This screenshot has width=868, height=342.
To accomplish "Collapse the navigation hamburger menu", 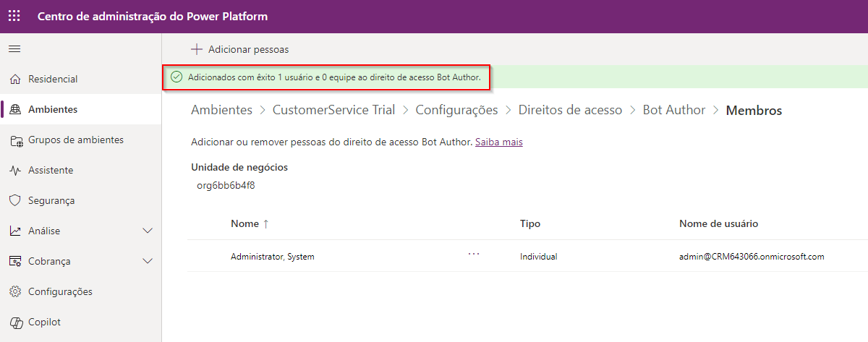I will click(14, 48).
